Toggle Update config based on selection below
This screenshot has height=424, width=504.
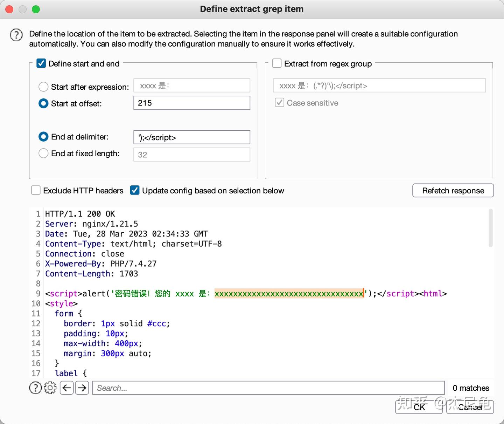point(135,190)
